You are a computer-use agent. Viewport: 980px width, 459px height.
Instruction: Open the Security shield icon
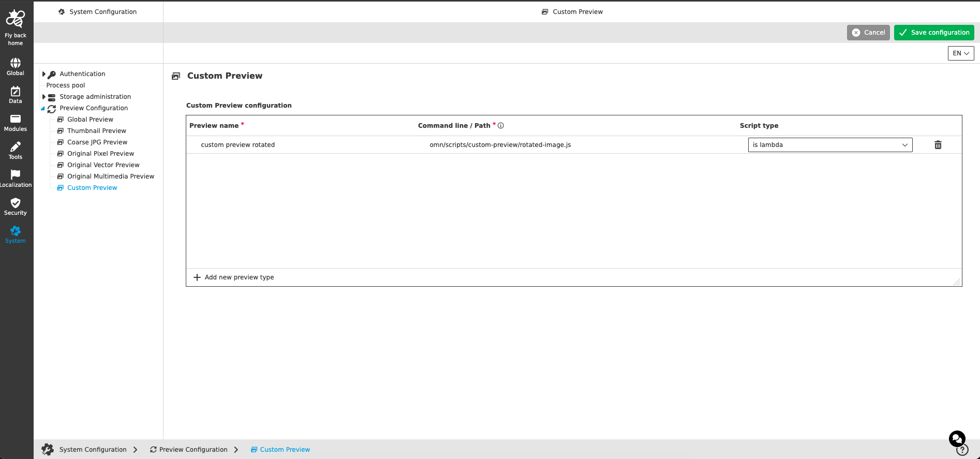tap(16, 203)
